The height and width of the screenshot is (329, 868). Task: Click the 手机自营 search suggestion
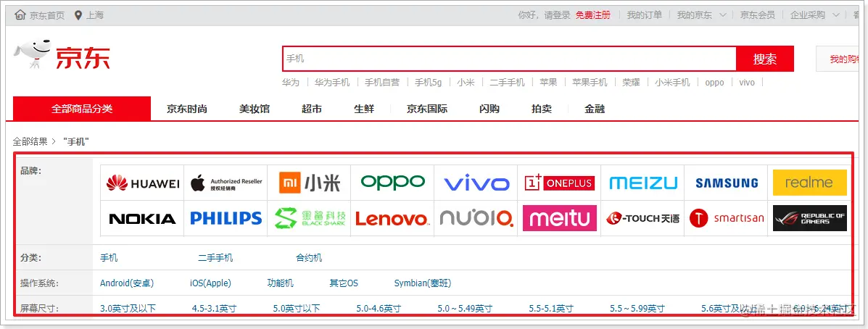pyautogui.click(x=382, y=83)
